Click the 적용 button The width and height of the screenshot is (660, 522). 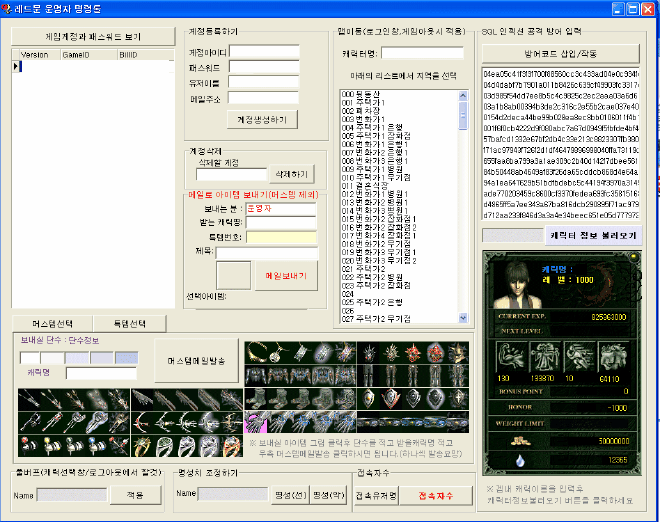[x=136, y=495]
